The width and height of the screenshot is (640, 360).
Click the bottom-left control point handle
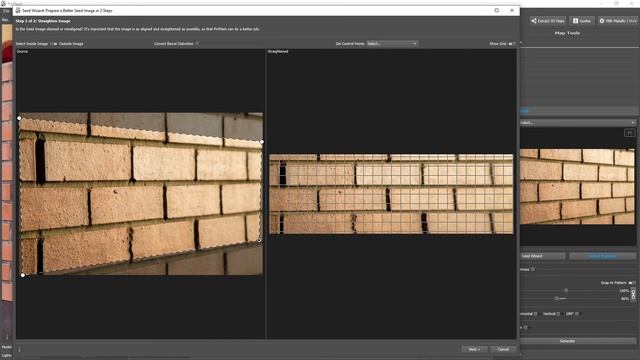23,275
